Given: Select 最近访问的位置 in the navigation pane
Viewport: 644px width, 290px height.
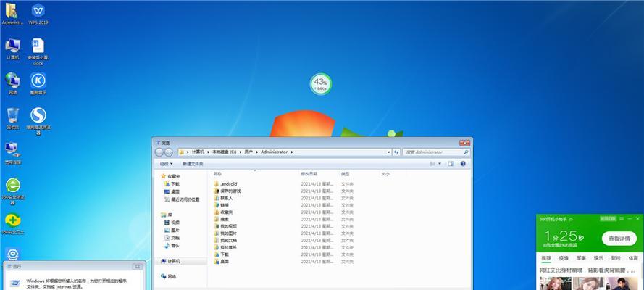Looking at the screenshot, I should [182, 199].
